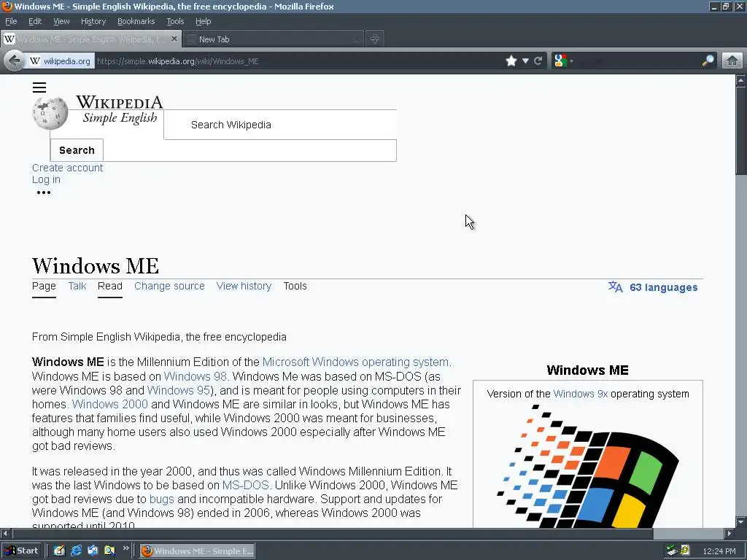The height and width of the screenshot is (560, 747).
Task: Go to the browser home page icon
Action: [x=732, y=61]
